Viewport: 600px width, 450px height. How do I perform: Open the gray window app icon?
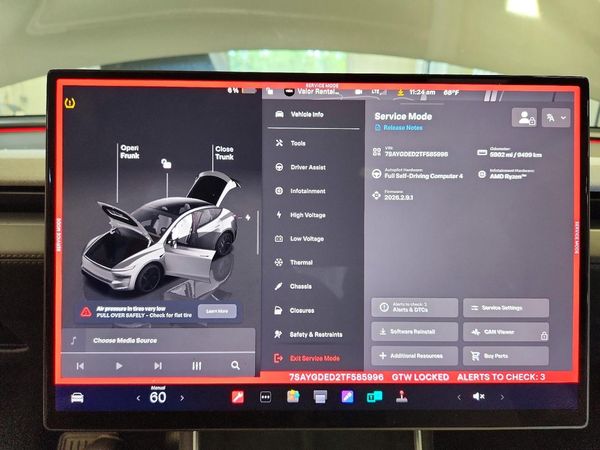click(x=320, y=397)
